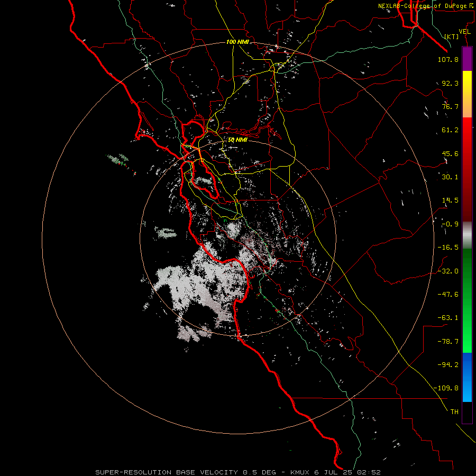476x476 pixels.
Task: Click the 45.6 velocity scale value
Action: 450,153
